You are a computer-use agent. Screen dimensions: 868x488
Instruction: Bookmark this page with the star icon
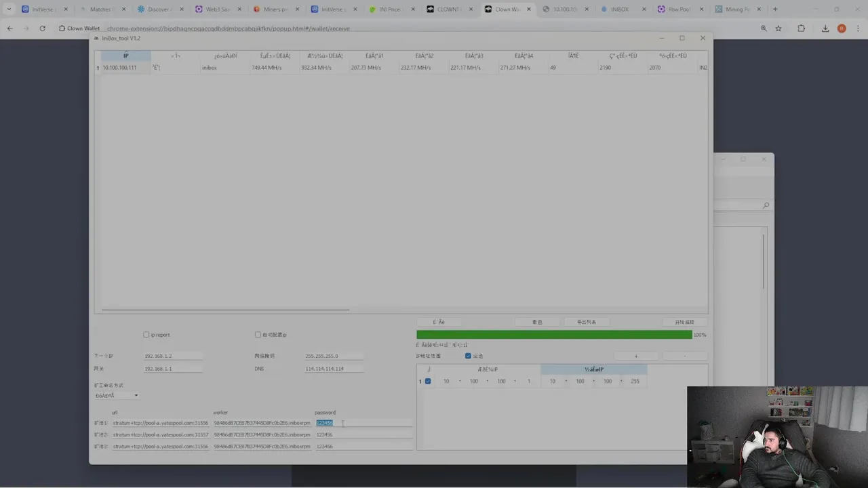pos(778,28)
